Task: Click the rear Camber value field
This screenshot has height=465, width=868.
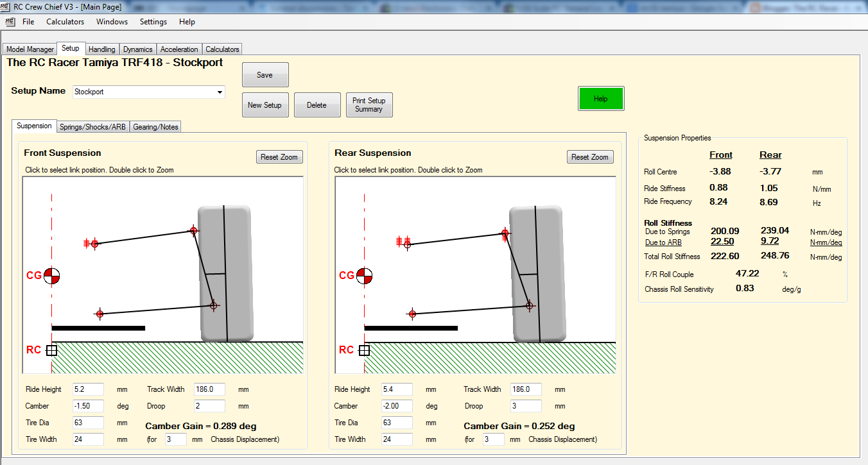Action: click(397, 406)
